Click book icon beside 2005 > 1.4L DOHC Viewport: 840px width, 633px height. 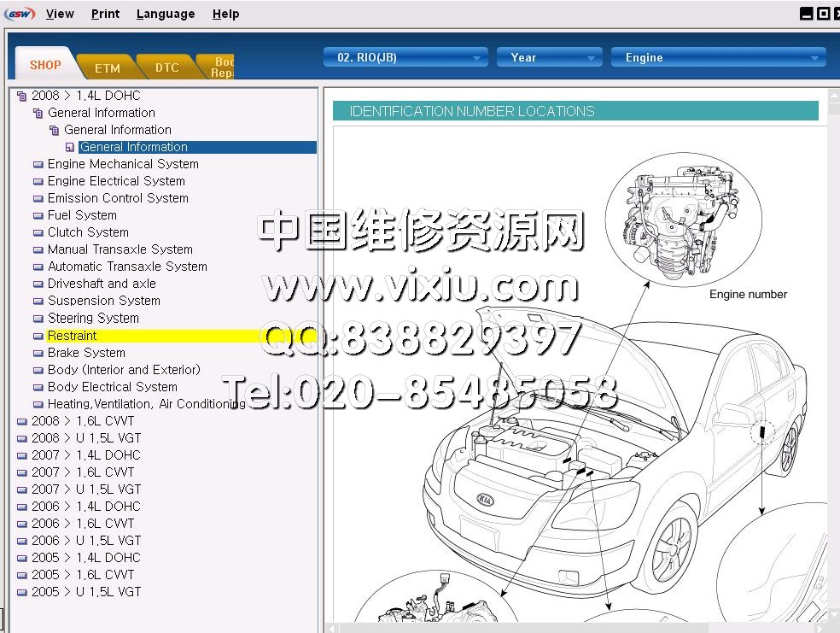(x=21, y=558)
